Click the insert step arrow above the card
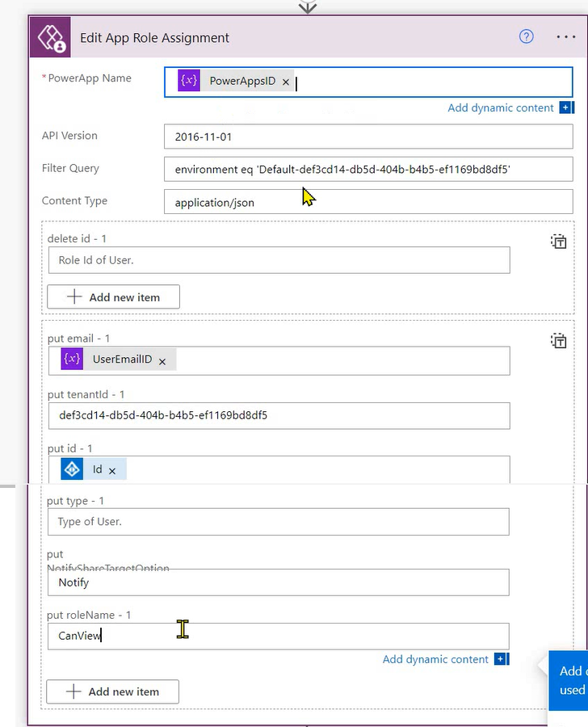The width and height of the screenshot is (588, 727). tap(308, 7)
